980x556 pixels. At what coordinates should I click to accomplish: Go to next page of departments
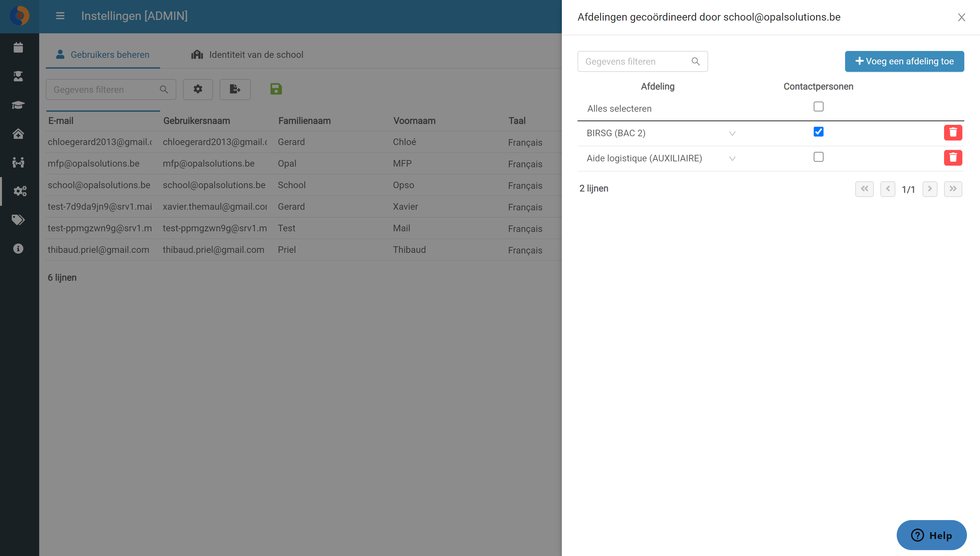[930, 188]
